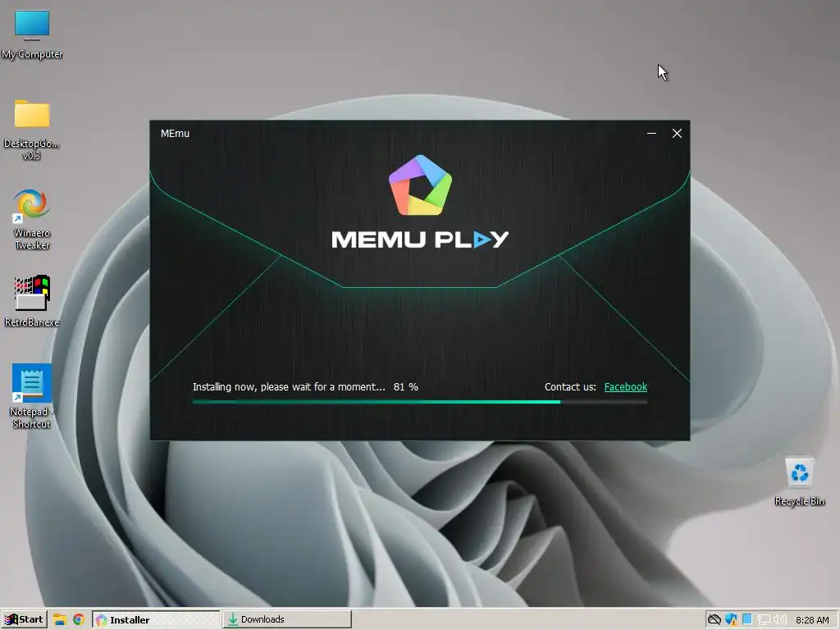
Task: Select the Winaero Tweaker shortcut icon
Action: [x=32, y=219]
